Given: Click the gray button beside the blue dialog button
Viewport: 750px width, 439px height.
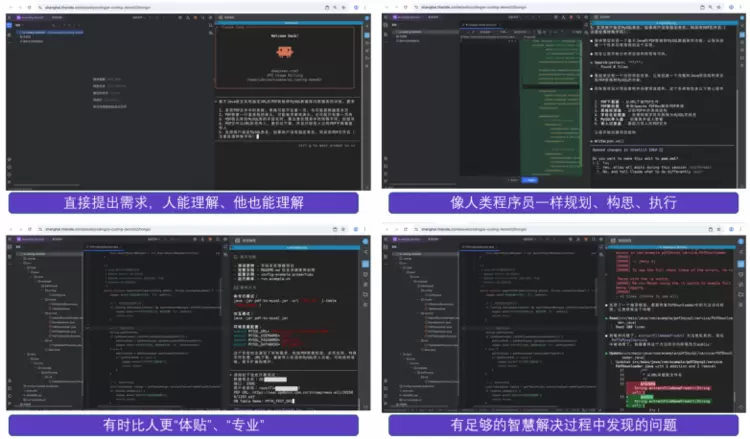Looking at the screenshot, I should tap(512, 180).
